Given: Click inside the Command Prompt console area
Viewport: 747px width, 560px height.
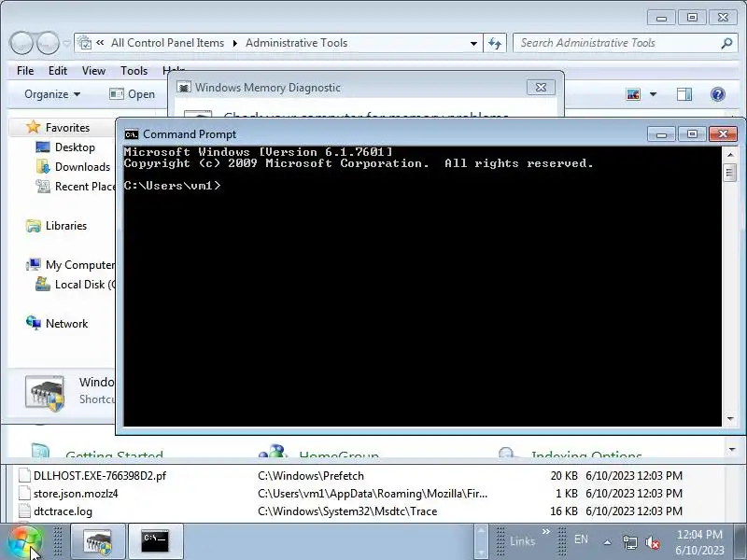Looking at the screenshot, I should 422,286.
